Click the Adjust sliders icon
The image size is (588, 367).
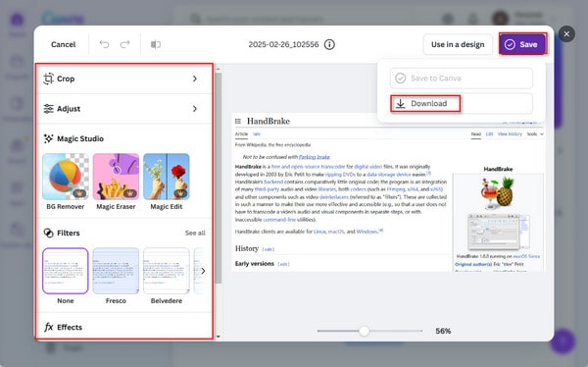point(48,109)
